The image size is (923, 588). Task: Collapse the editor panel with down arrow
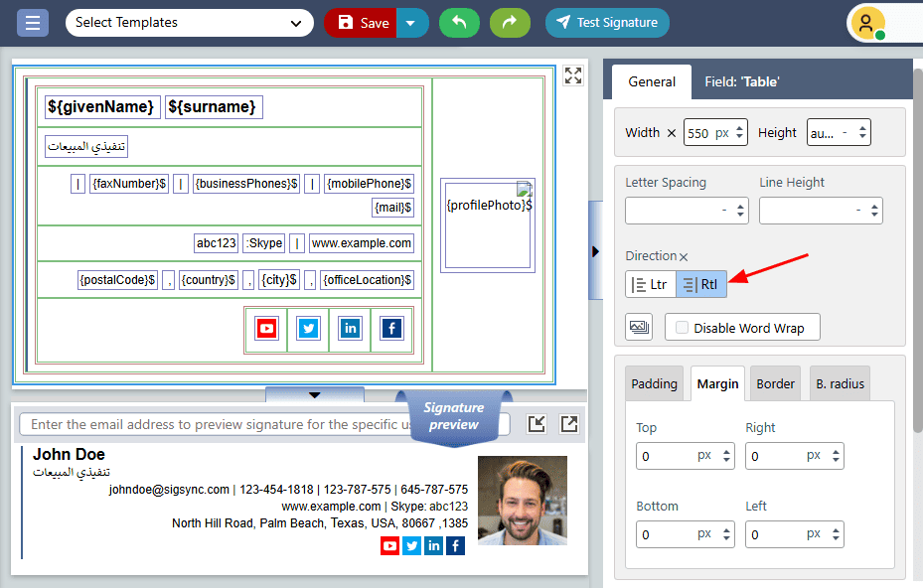point(315,394)
